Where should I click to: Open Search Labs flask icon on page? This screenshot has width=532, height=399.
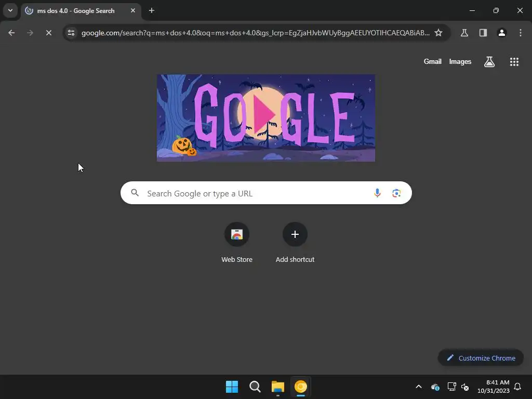[x=489, y=61]
